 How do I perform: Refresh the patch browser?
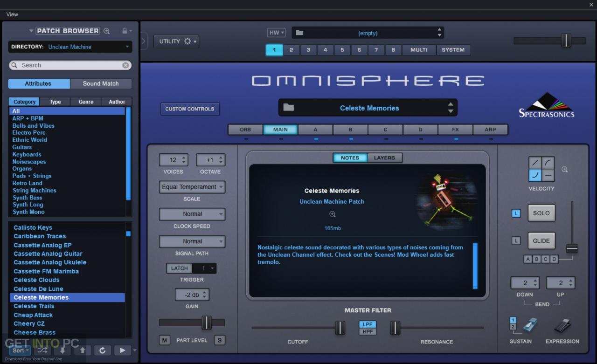pyautogui.click(x=102, y=350)
